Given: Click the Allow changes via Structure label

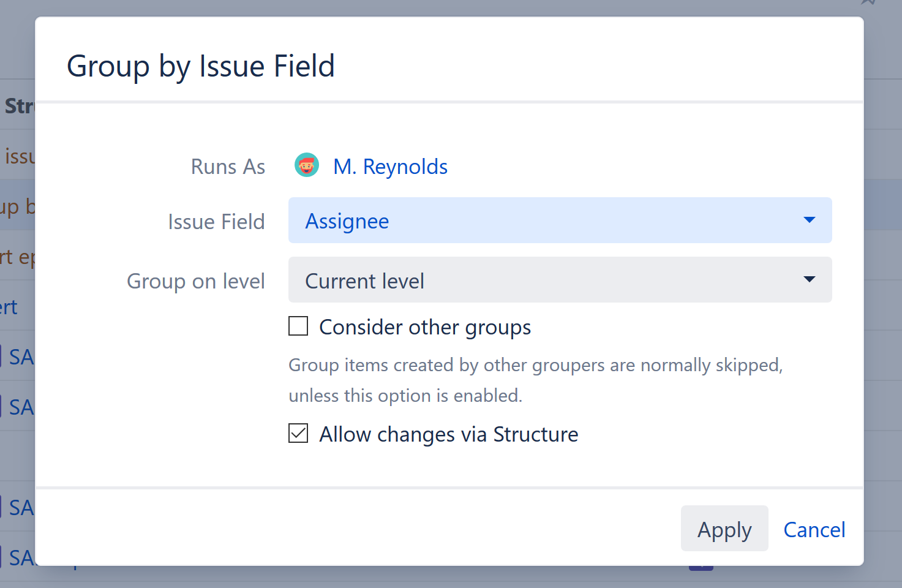Looking at the screenshot, I should point(448,434).
